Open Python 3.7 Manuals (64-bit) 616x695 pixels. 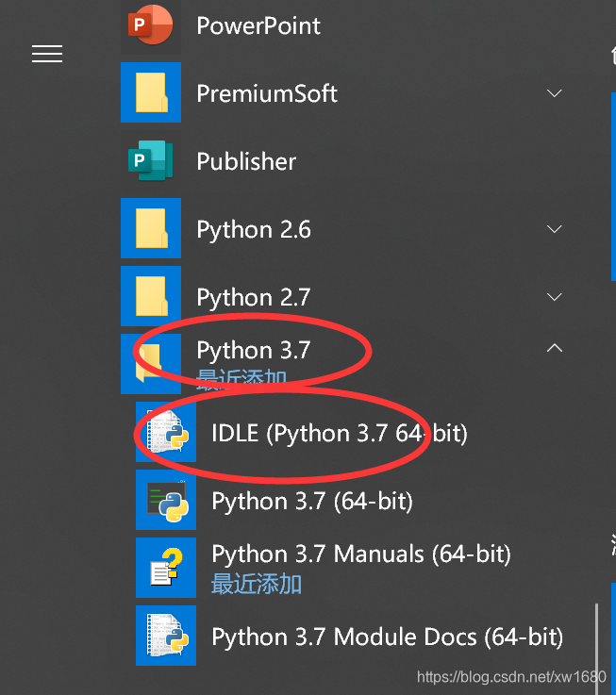click(361, 554)
